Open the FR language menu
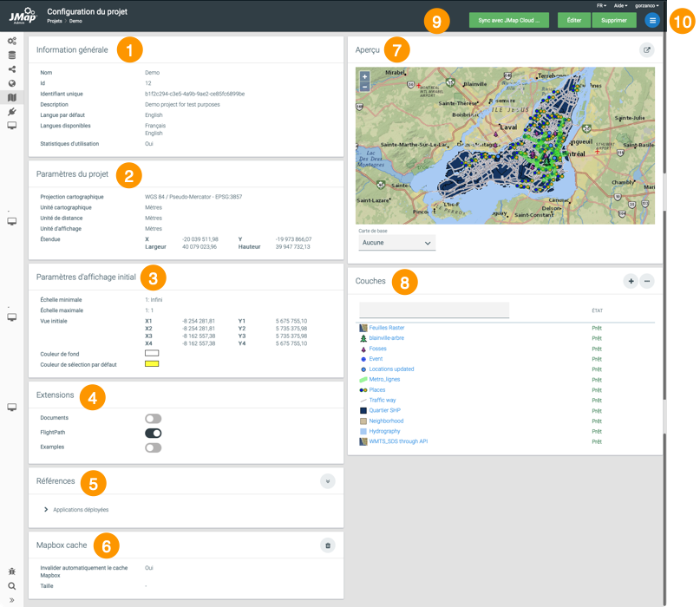 [601, 5]
